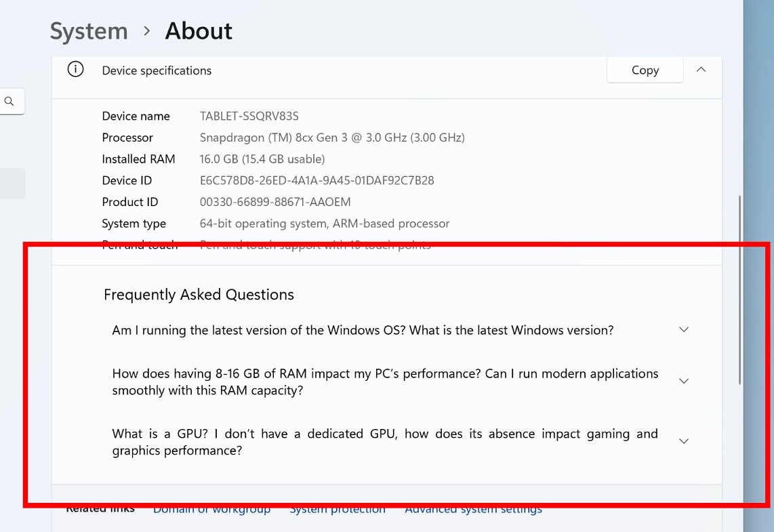Click the Copy button for device specifications
The width and height of the screenshot is (774, 532).
pos(645,70)
